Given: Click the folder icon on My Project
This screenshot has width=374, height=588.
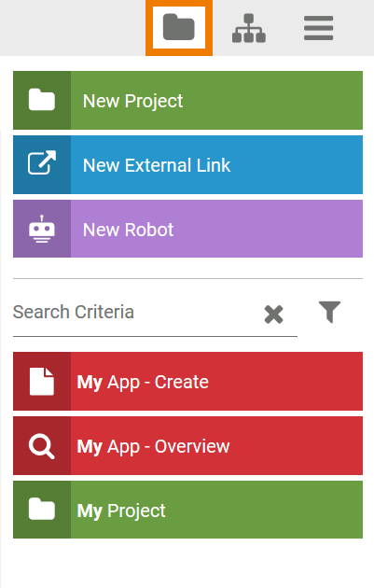Looking at the screenshot, I should point(42,510).
